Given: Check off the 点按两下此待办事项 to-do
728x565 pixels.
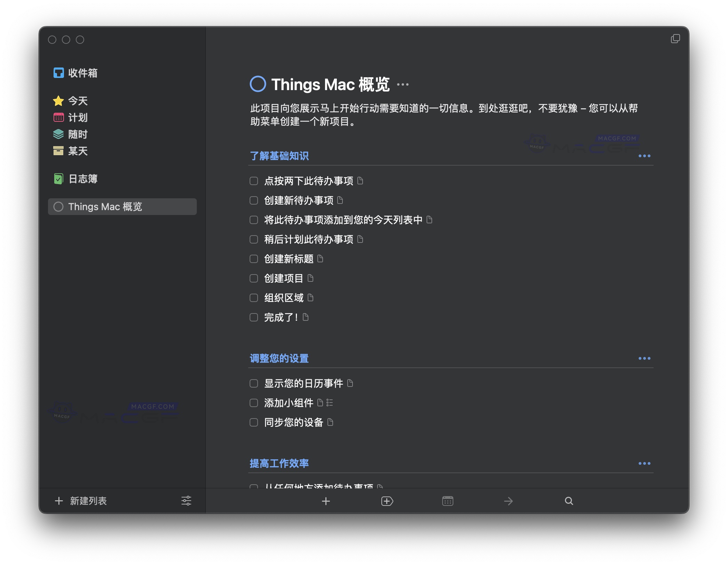Looking at the screenshot, I should coord(253,181).
